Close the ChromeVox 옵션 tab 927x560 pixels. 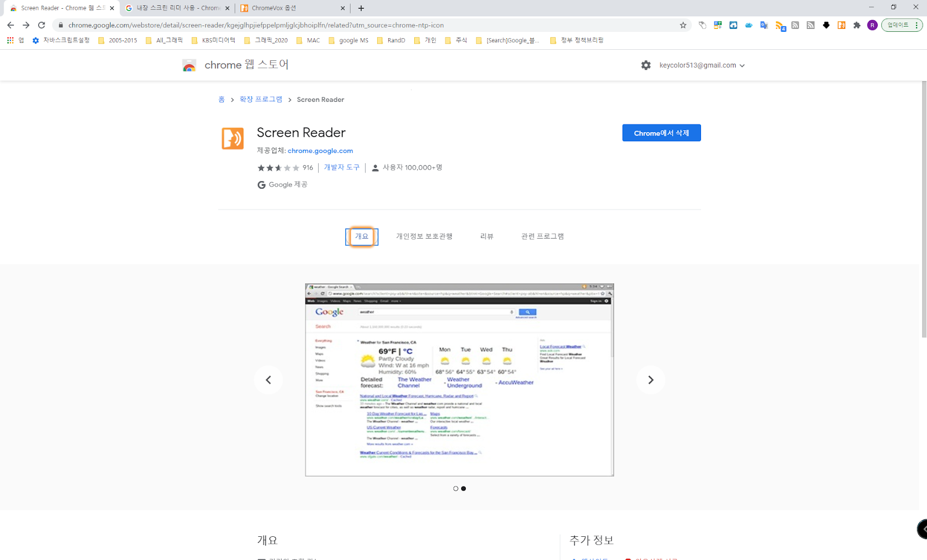[x=342, y=8]
